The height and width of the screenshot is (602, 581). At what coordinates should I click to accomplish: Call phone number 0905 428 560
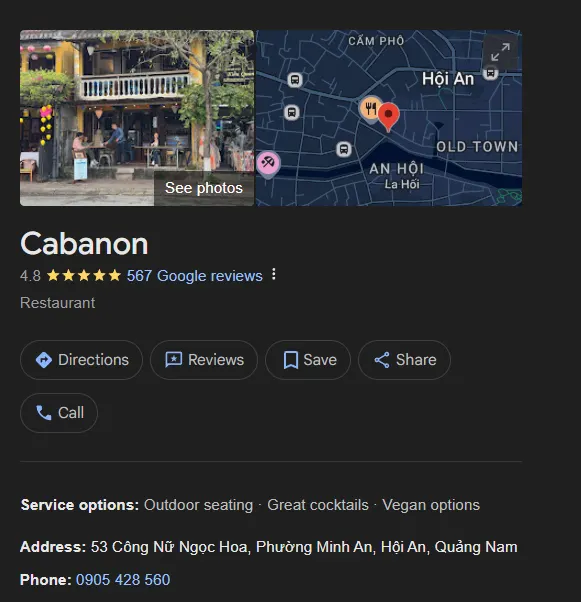coord(123,580)
